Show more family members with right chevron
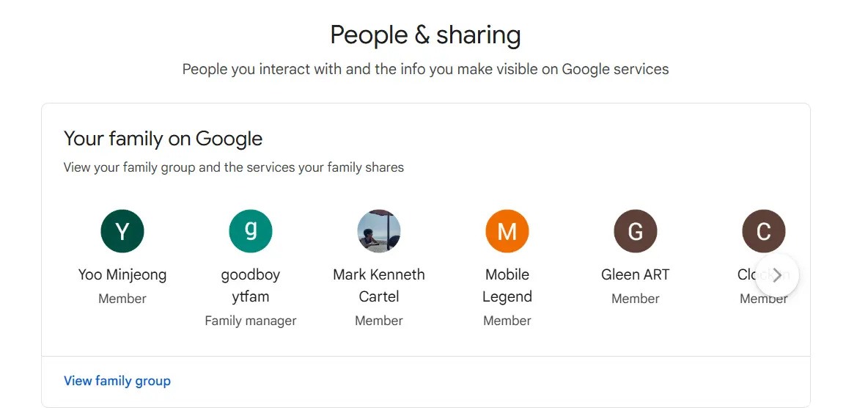The height and width of the screenshot is (408, 868). point(777,275)
